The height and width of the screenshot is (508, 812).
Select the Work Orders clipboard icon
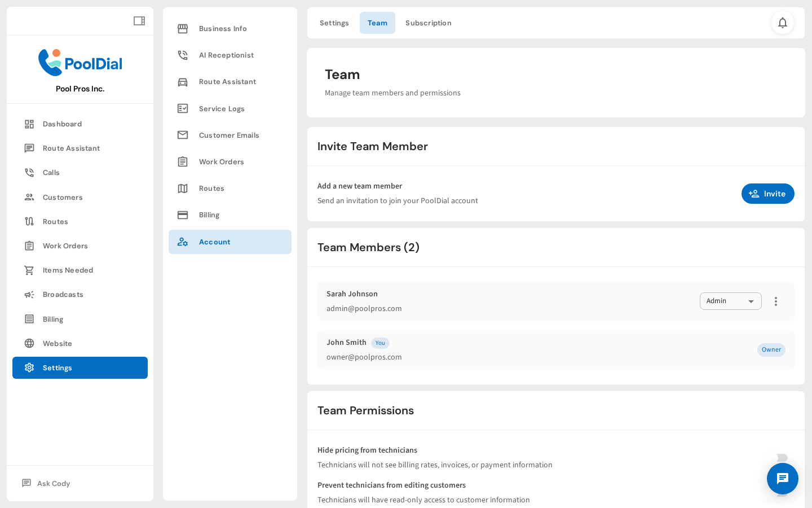pos(29,246)
